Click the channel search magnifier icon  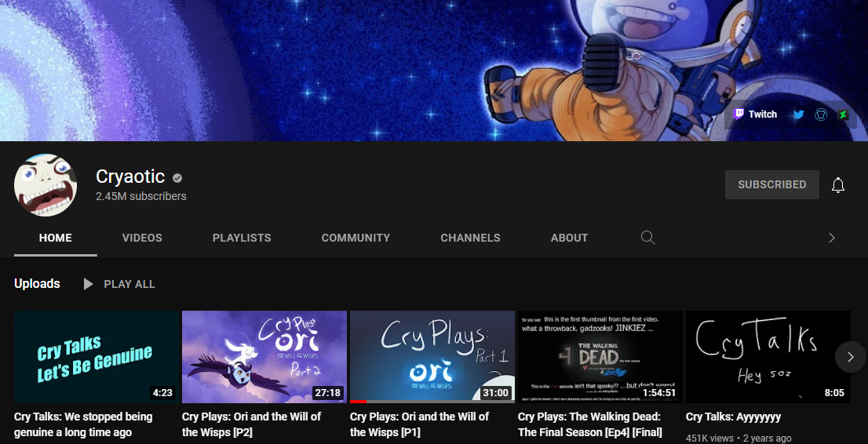(x=647, y=238)
